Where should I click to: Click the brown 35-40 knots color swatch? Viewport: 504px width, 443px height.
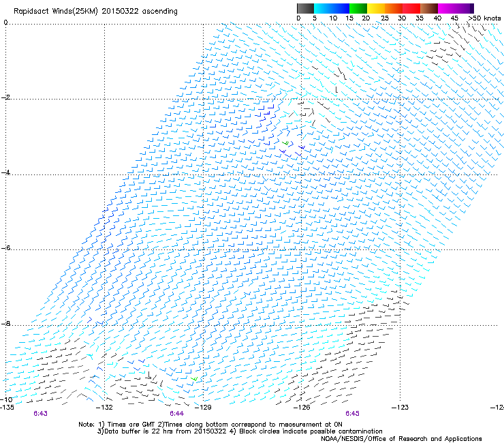click(x=429, y=8)
